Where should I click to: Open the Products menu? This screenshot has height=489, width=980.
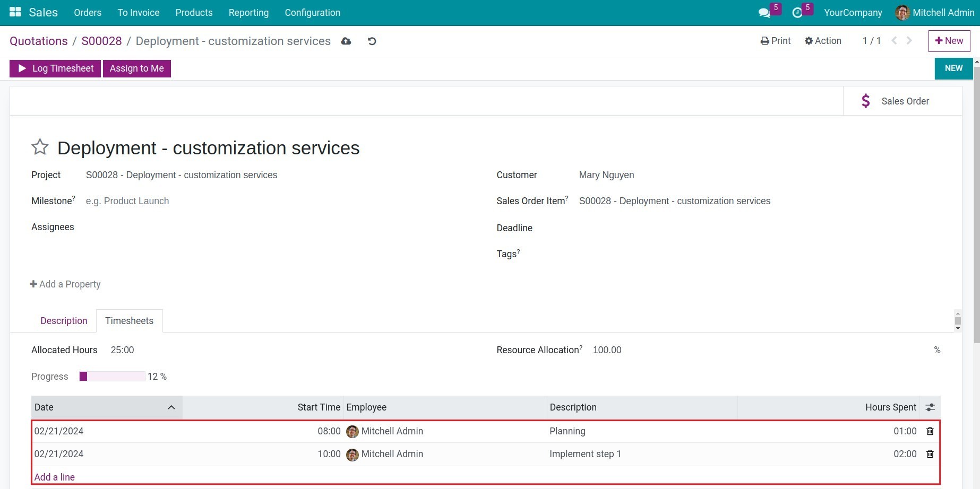click(x=194, y=13)
